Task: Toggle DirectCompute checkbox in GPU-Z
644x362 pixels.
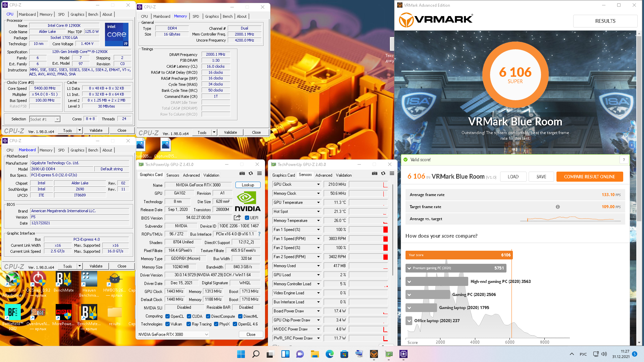Action: pos(208,316)
